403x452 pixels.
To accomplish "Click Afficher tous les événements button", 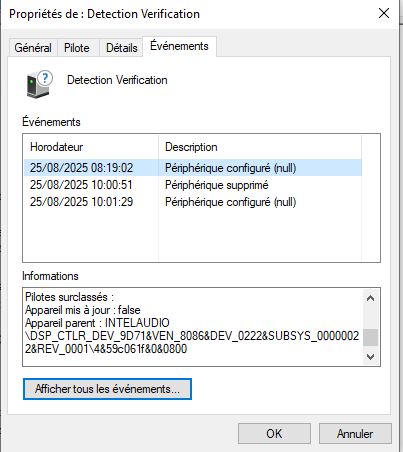I will tap(107, 389).
